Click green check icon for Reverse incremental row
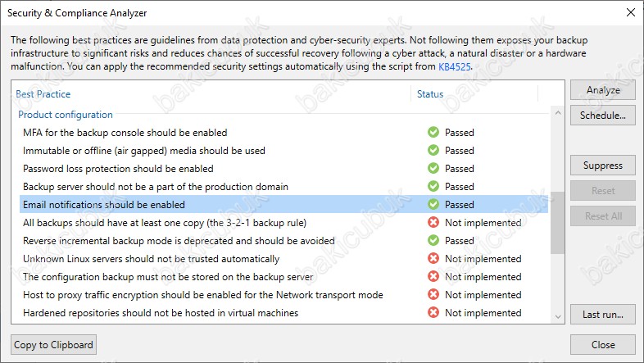This screenshot has height=363, width=644. click(x=433, y=241)
